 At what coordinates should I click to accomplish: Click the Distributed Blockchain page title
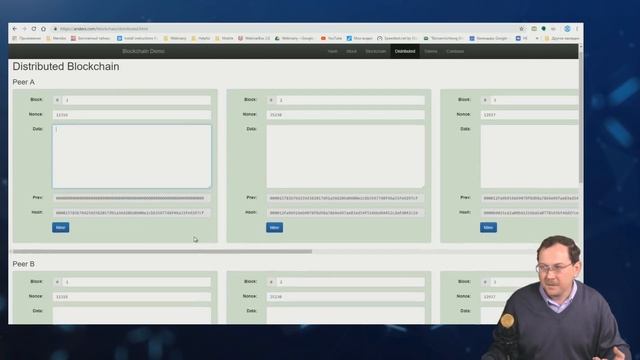coord(66,67)
